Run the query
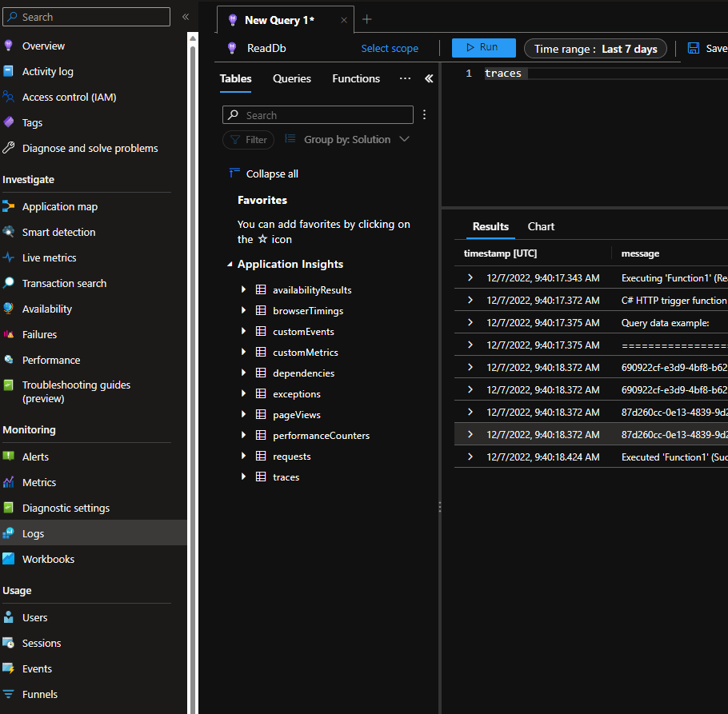 [484, 47]
